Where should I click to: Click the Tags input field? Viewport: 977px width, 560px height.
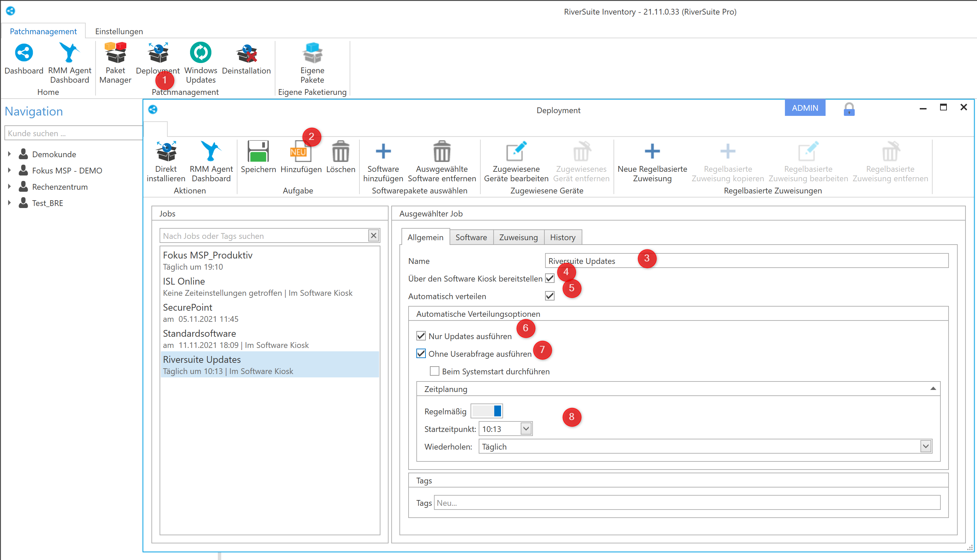click(x=687, y=503)
